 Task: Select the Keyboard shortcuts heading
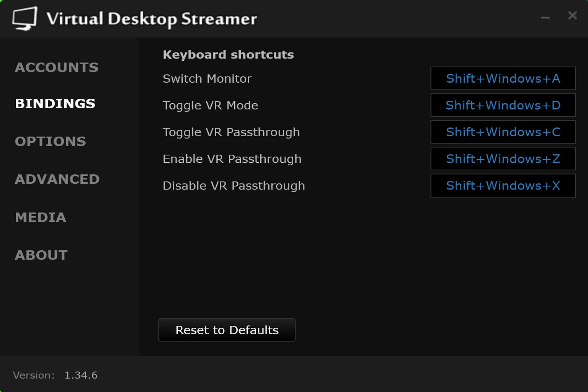pyautogui.click(x=228, y=54)
